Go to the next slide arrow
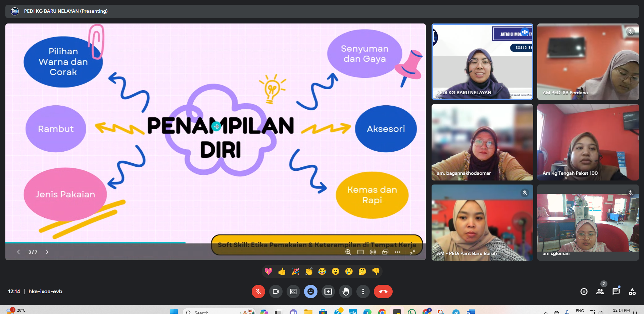The width and height of the screenshot is (644, 314). click(x=47, y=252)
